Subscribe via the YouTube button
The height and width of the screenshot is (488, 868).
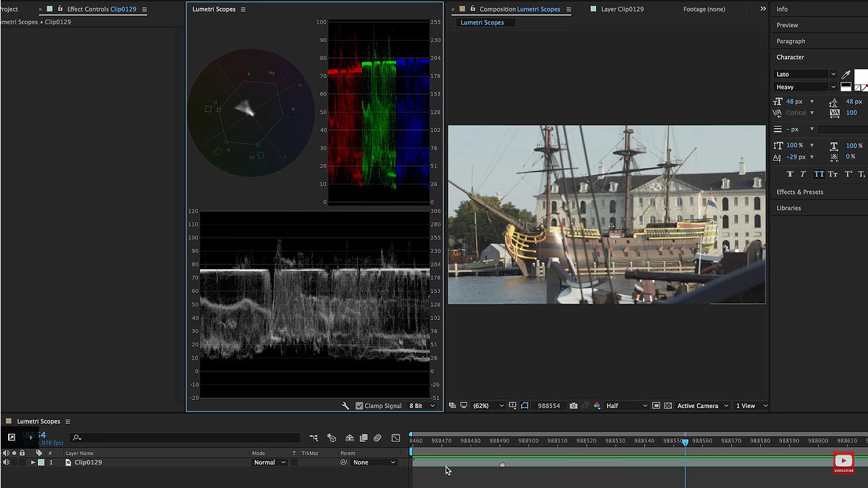tap(844, 463)
